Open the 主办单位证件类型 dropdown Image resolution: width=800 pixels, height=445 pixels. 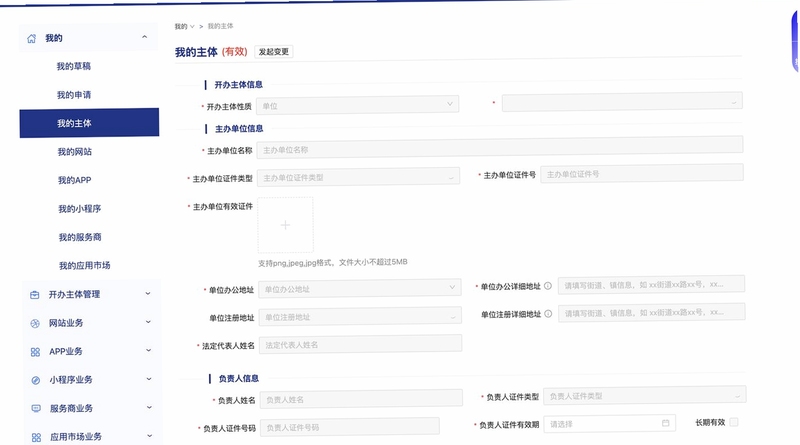click(x=358, y=177)
